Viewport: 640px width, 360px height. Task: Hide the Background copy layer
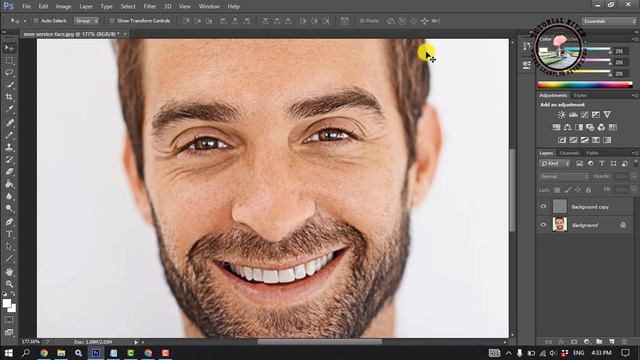543,207
